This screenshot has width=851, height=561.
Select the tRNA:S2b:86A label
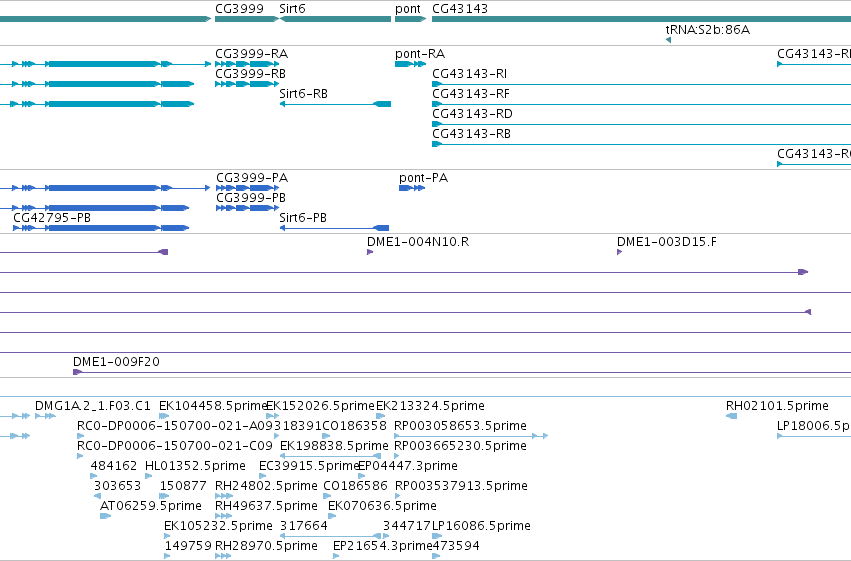[x=708, y=30]
